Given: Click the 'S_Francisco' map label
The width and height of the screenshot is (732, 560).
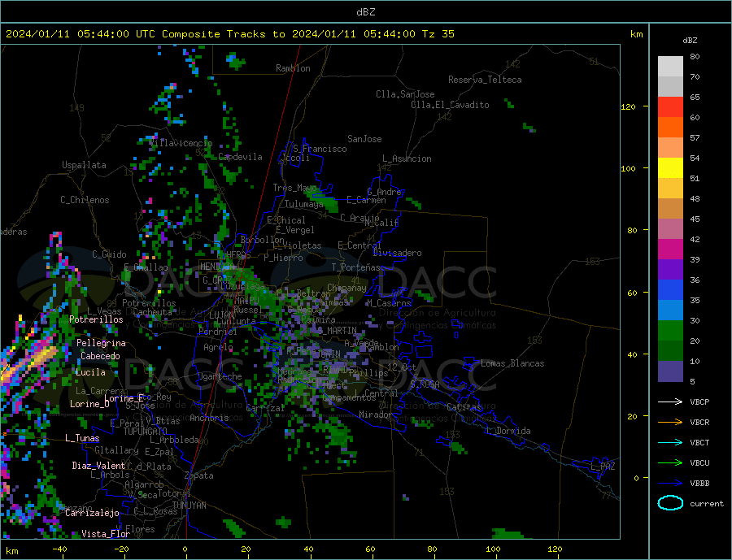Looking at the screenshot, I should coord(320,149).
